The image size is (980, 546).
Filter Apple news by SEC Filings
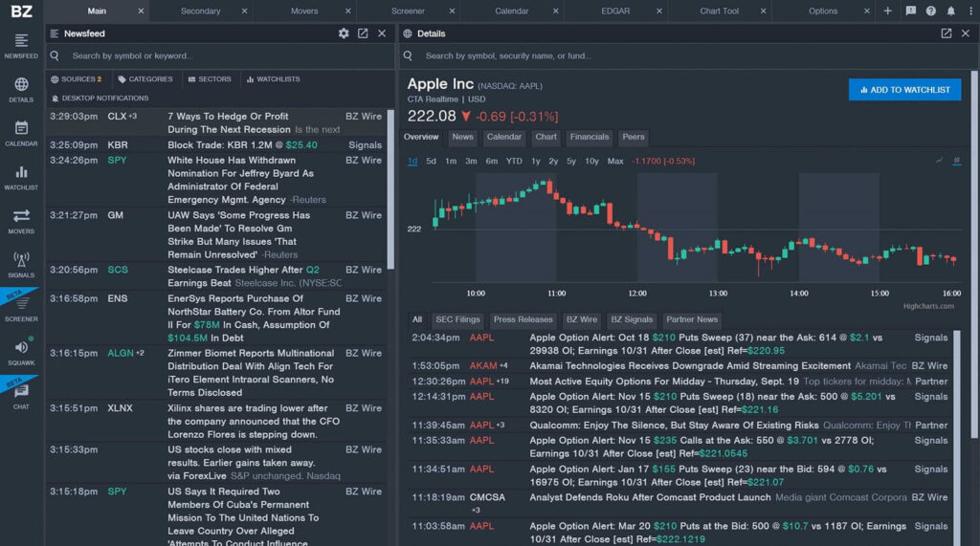[457, 319]
